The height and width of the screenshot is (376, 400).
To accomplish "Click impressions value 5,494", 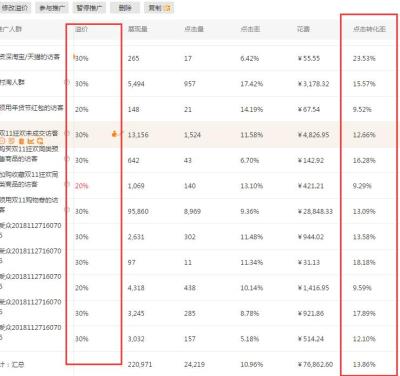I will tap(136, 84).
